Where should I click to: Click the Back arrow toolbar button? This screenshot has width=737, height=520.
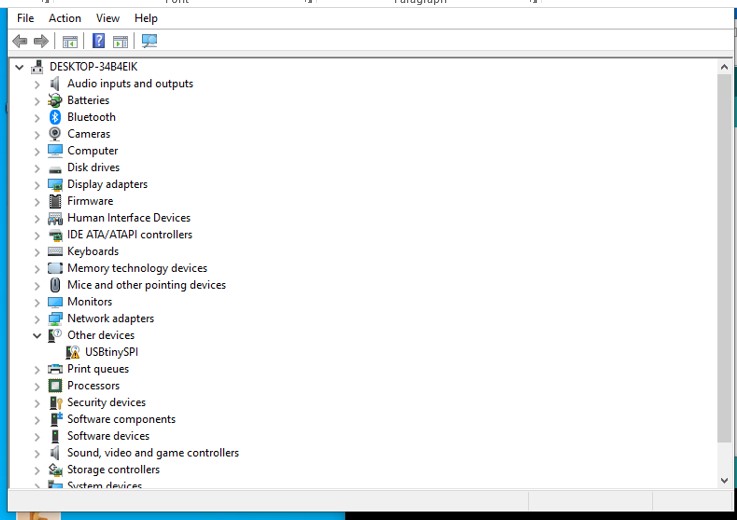pyautogui.click(x=20, y=41)
